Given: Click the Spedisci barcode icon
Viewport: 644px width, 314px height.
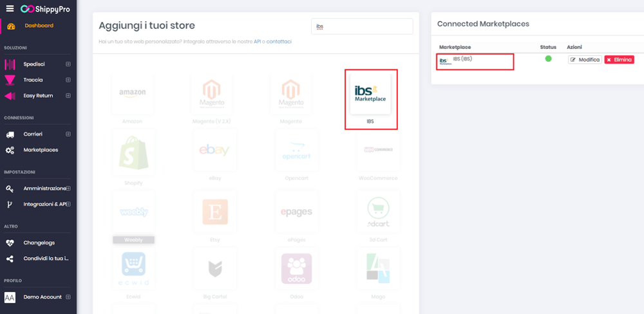Looking at the screenshot, I should (x=10, y=64).
